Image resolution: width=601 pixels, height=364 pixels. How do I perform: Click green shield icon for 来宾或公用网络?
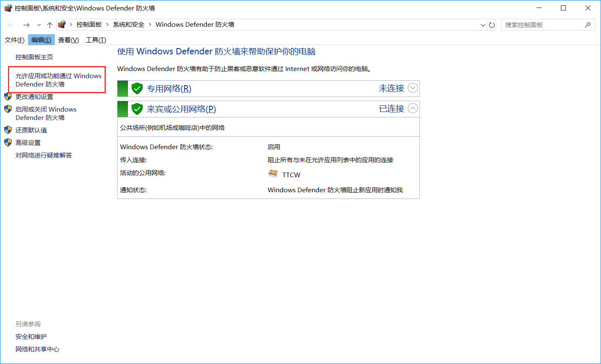click(x=137, y=109)
